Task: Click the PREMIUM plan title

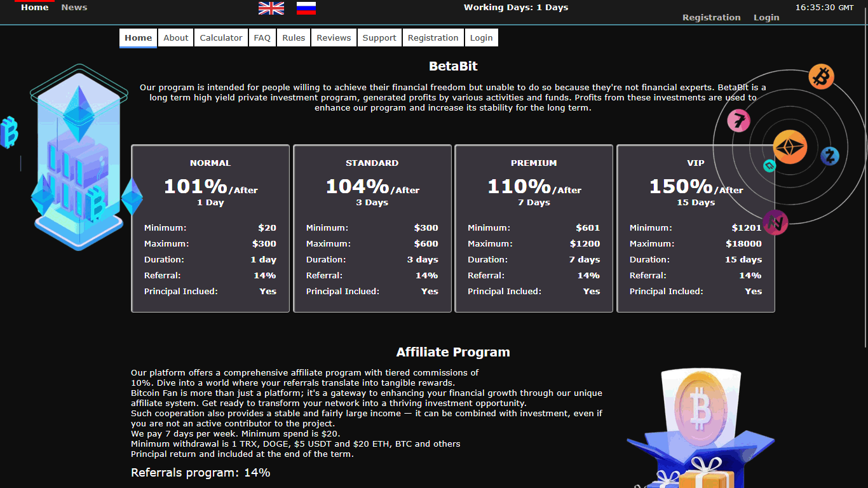Action: click(x=534, y=163)
